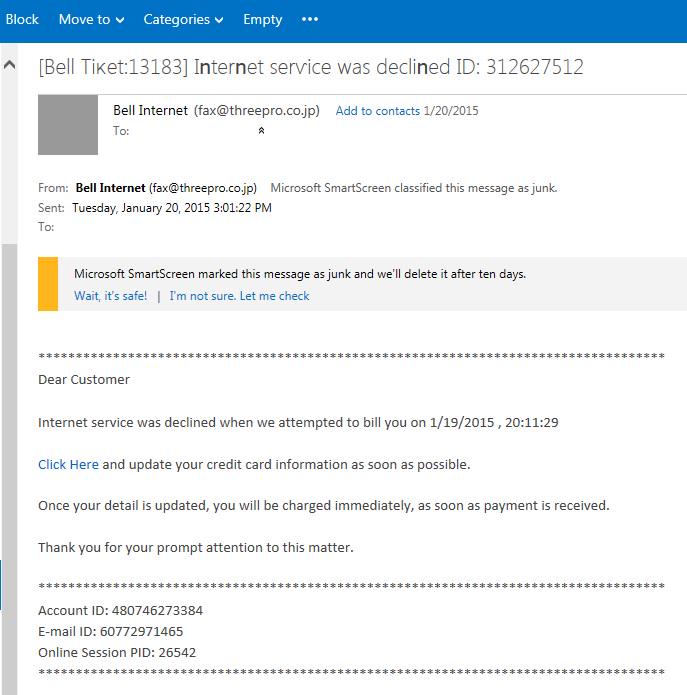Click Block in the top toolbar
The height and width of the screenshot is (695, 687).
pyautogui.click(x=22, y=20)
